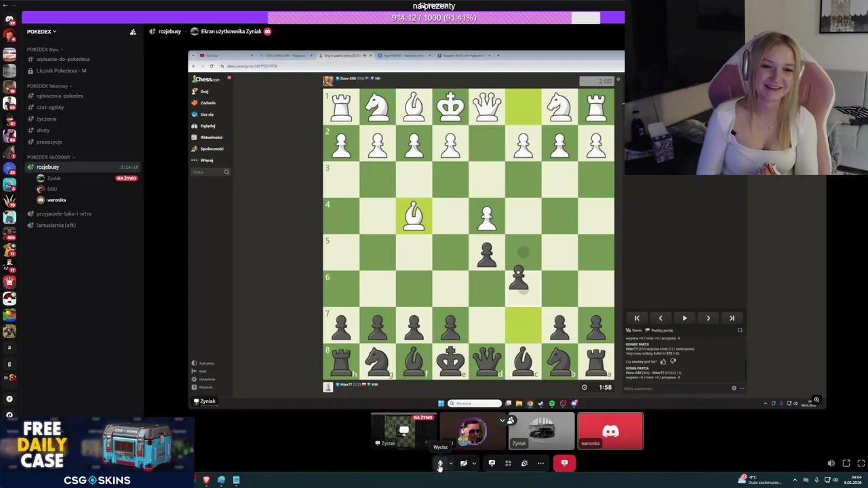Viewport: 868px width, 488px height.
Task: Click thumbs up fair play icon
Action: click(x=663, y=361)
